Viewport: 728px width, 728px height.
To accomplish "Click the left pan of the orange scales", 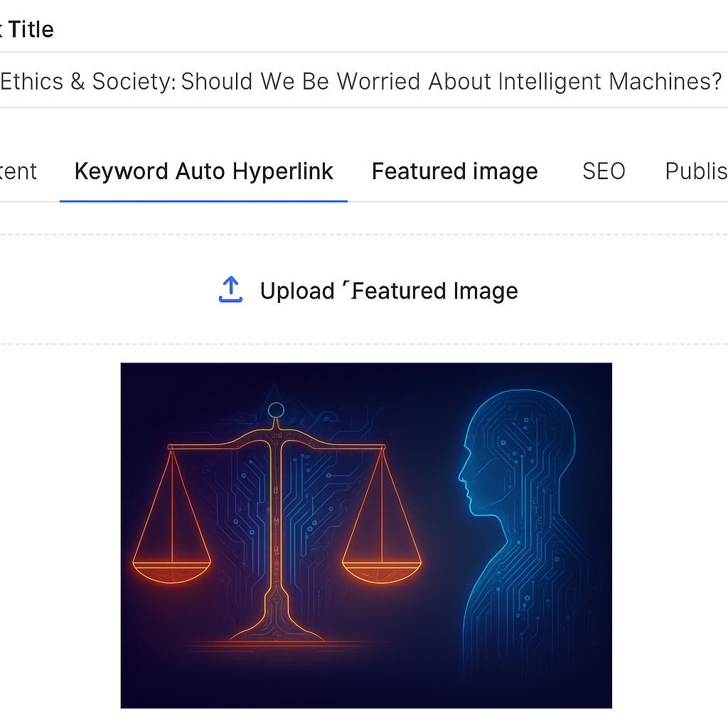I will coord(171,567).
